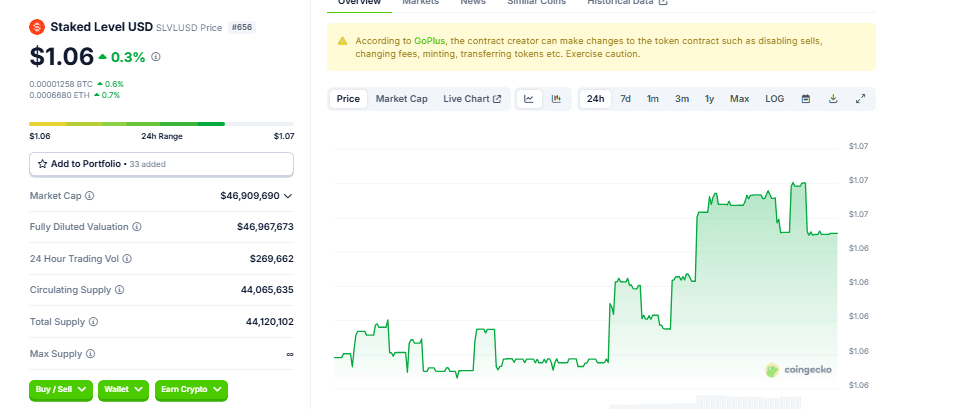Select the 3m time range
The height and width of the screenshot is (409, 966).
click(x=681, y=99)
